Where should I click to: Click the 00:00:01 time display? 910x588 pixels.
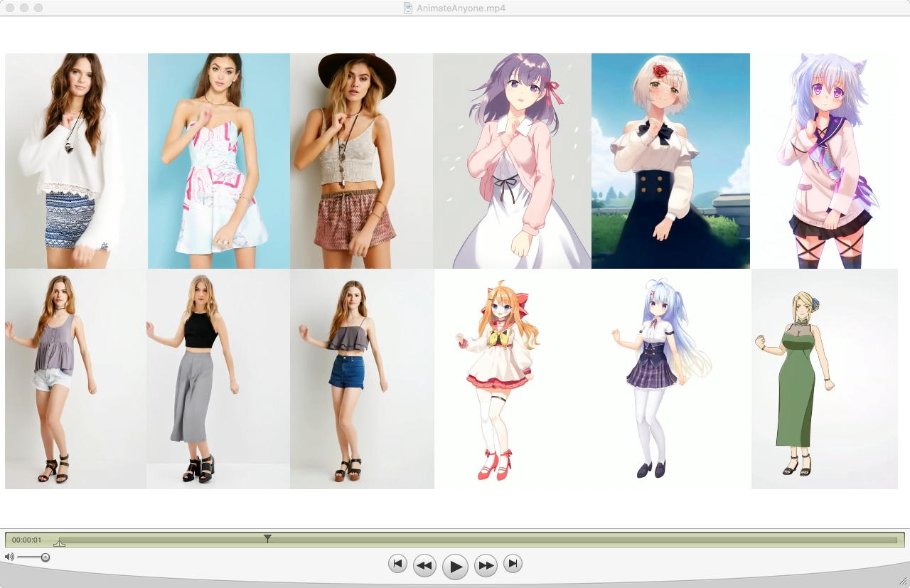click(x=27, y=540)
